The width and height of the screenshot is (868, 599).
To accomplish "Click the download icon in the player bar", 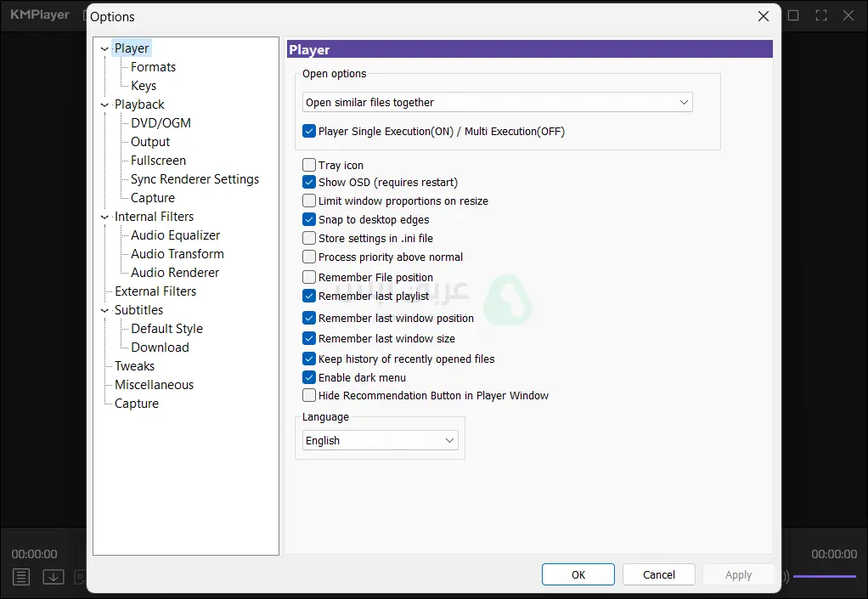I will point(54,577).
